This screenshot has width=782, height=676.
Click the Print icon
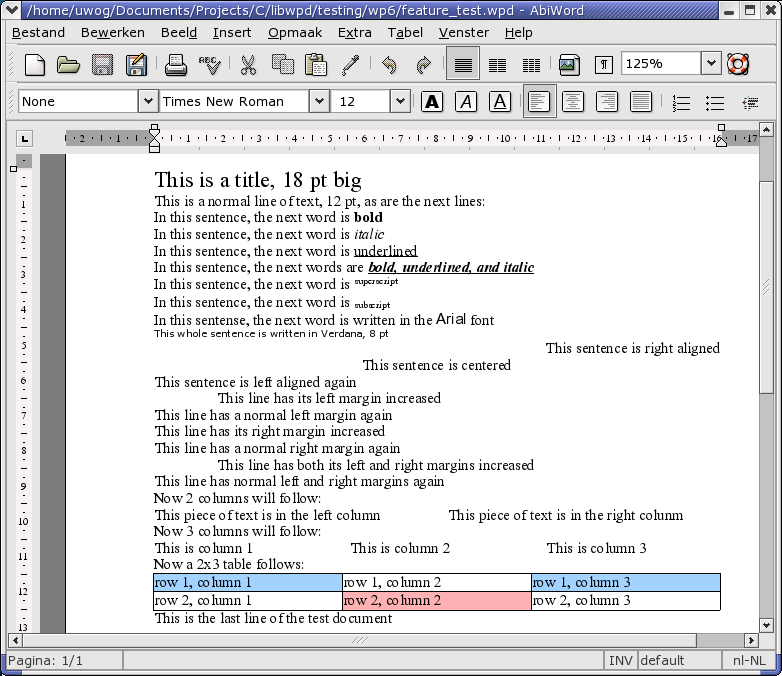coord(176,65)
